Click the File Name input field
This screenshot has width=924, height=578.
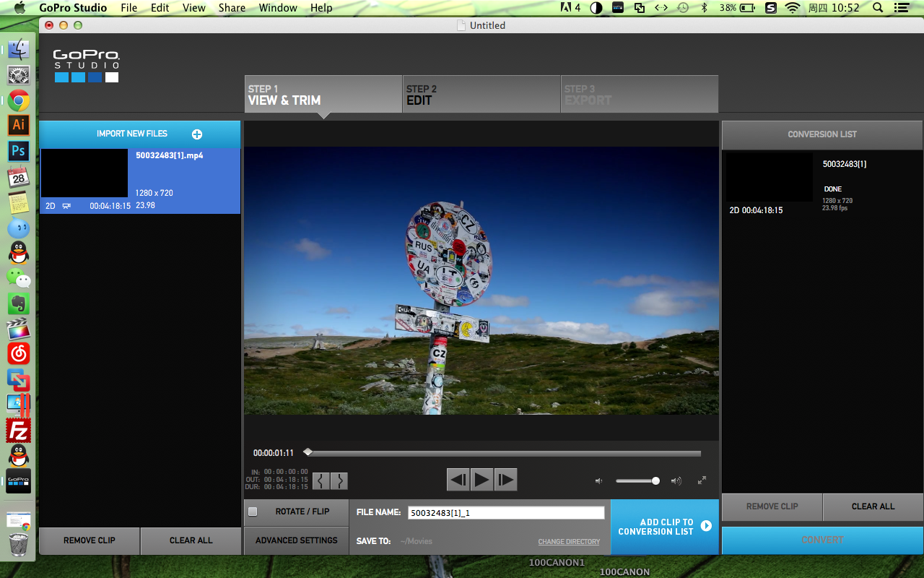click(x=506, y=513)
